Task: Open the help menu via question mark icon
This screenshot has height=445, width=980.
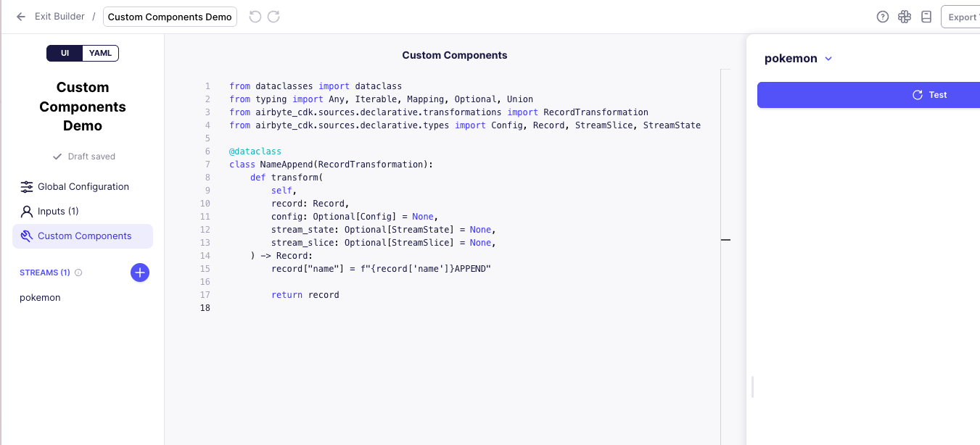Action: pyautogui.click(x=882, y=16)
